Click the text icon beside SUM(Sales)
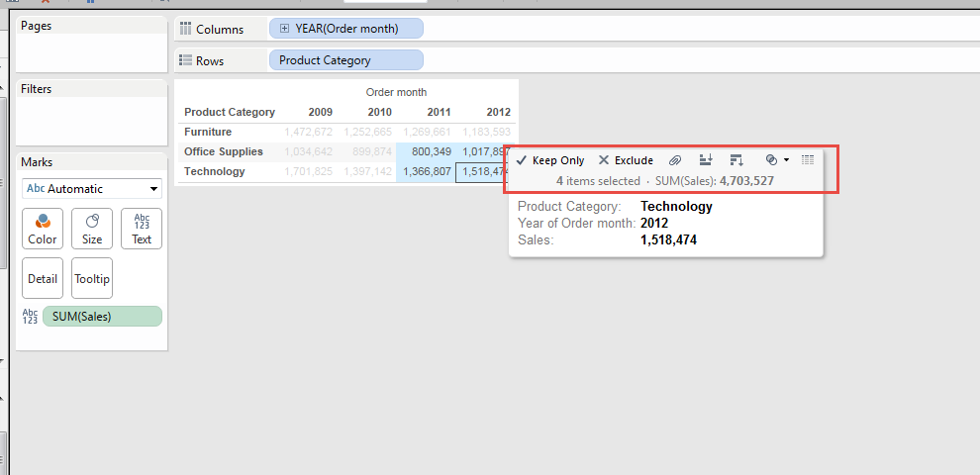 tap(30, 317)
